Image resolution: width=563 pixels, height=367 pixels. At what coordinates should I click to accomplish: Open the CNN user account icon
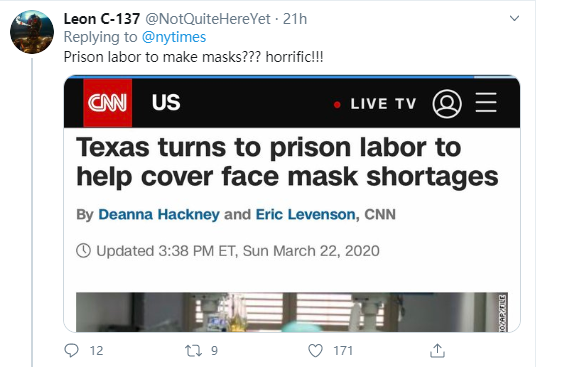pos(447,104)
